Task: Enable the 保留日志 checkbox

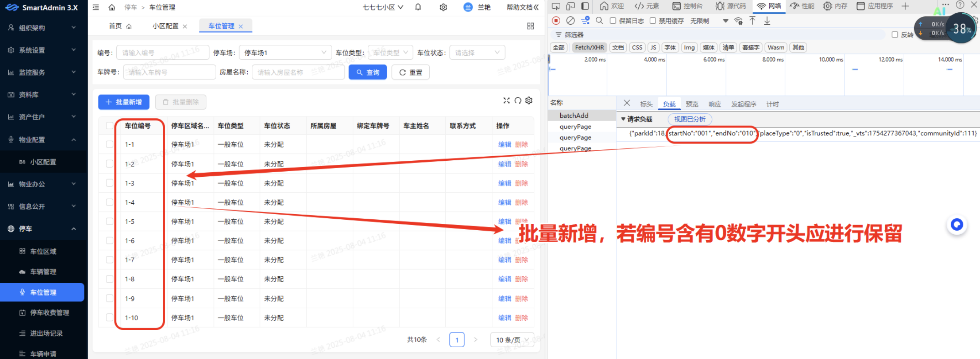Action: point(613,21)
